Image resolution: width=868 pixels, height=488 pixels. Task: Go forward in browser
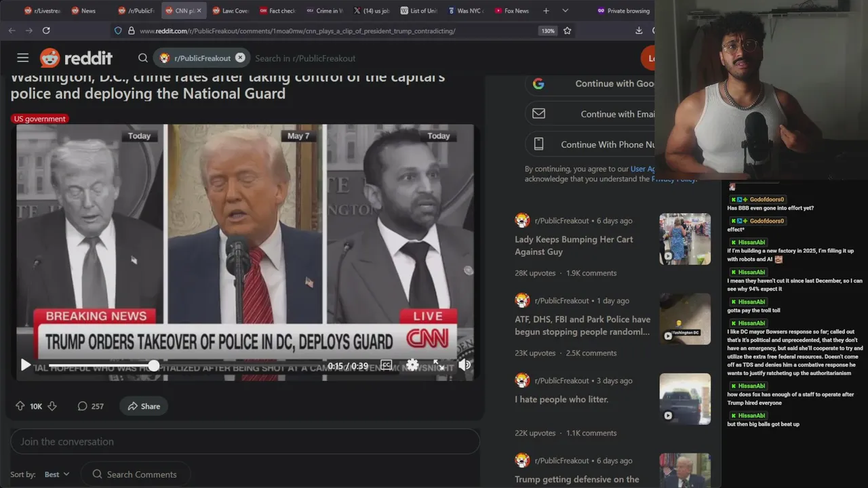coord(29,30)
